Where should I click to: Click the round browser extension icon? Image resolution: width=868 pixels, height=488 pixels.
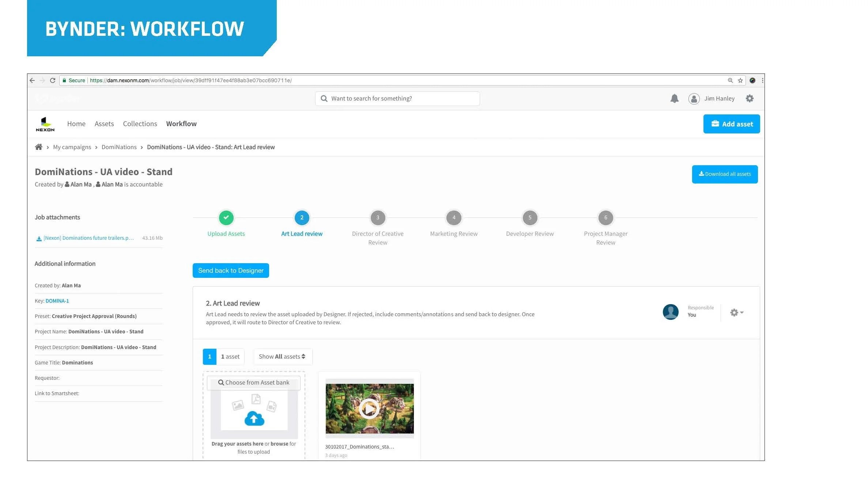(x=752, y=80)
